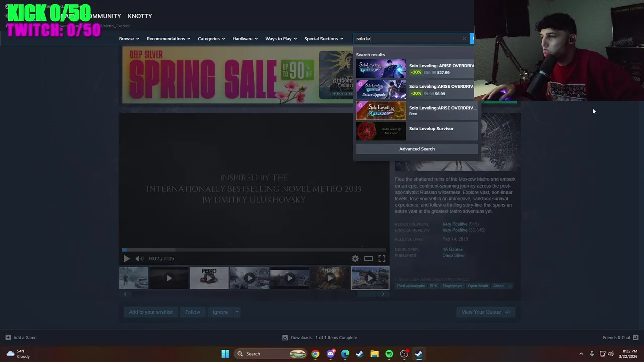Open Discord from taskbar

330,354
